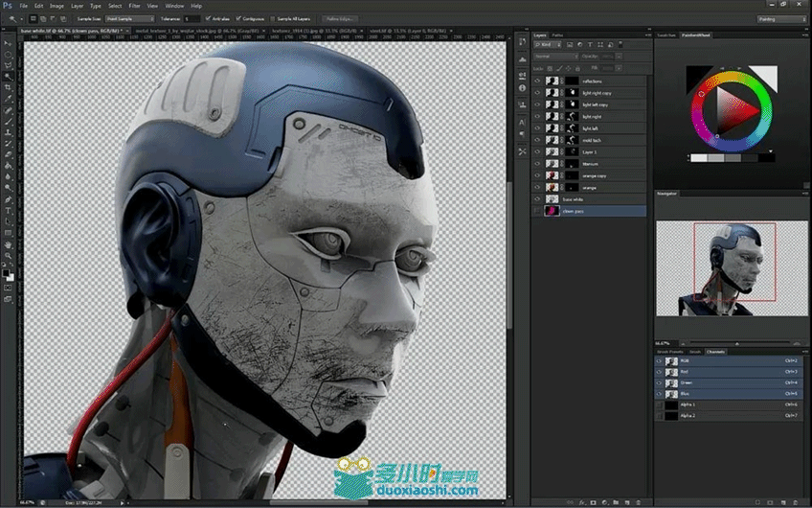Toggle the Anti-alias checkbox
This screenshot has height=508, width=812.
tap(208, 18)
